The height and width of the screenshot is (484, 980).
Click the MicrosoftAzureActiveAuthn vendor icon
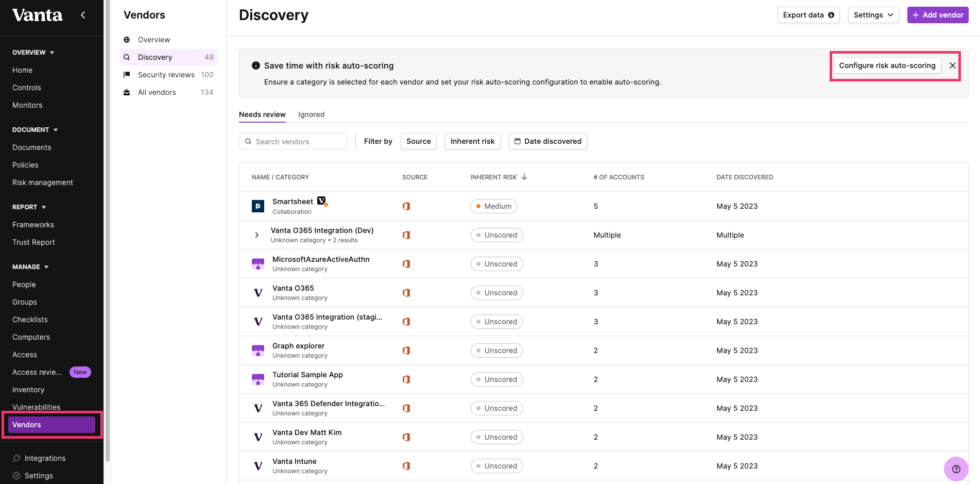tap(258, 264)
